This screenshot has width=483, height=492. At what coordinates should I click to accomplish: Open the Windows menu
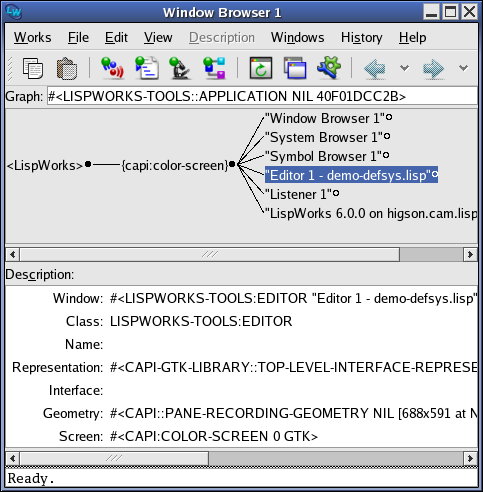tap(297, 37)
